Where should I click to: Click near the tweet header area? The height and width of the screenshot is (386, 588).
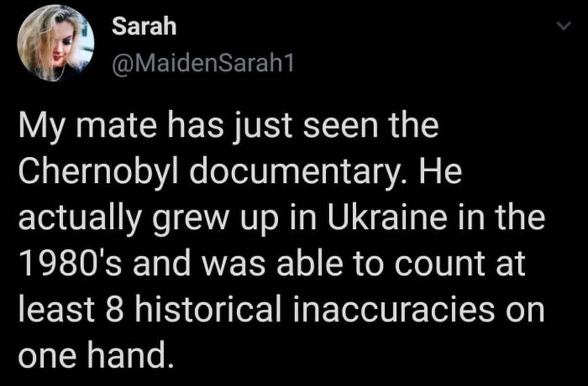point(196,44)
